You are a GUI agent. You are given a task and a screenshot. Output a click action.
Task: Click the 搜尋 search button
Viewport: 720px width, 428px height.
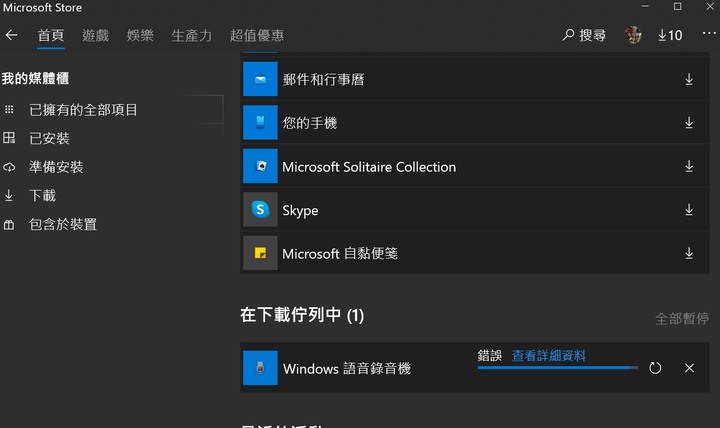tap(584, 35)
